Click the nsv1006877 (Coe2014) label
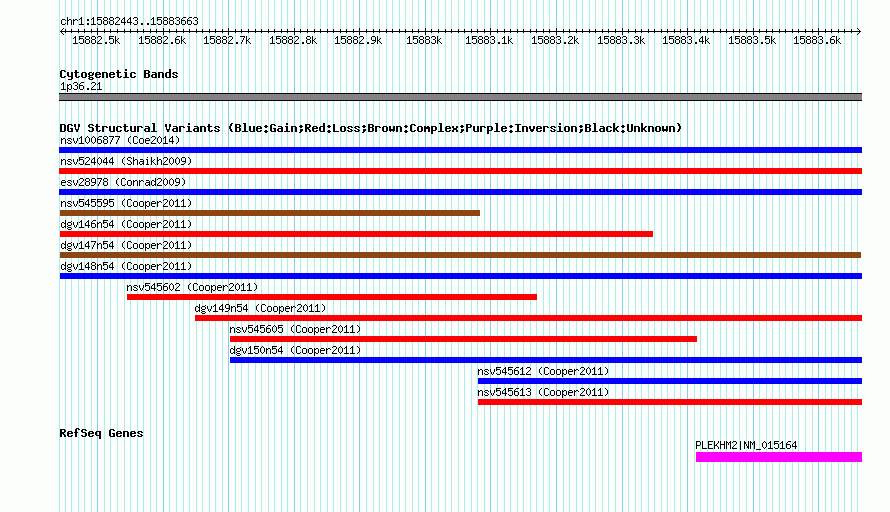The height and width of the screenshot is (512, 890). [x=120, y=140]
